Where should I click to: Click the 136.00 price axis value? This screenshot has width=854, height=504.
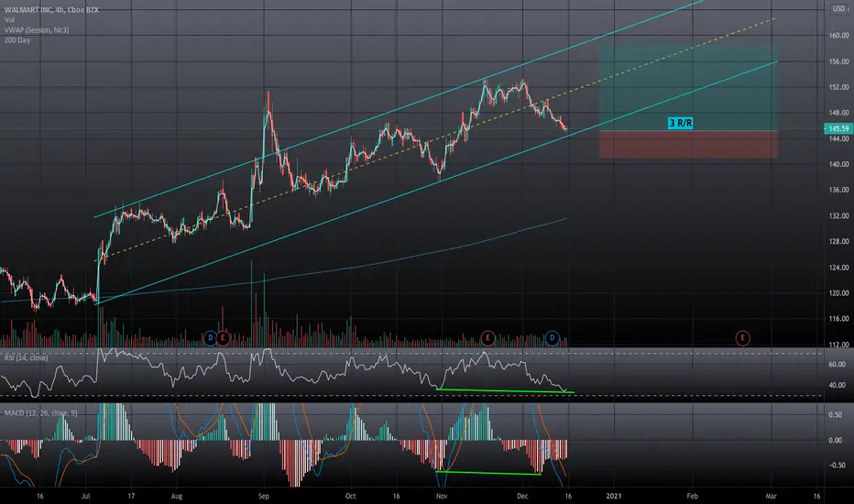[x=838, y=191]
